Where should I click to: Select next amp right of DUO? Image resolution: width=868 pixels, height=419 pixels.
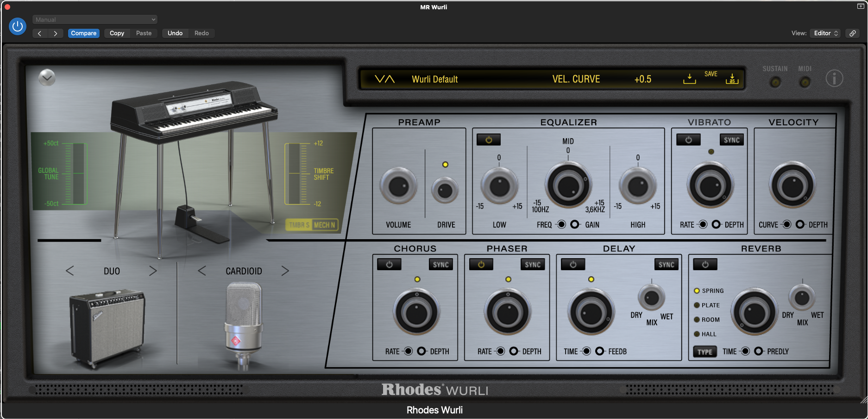click(153, 271)
